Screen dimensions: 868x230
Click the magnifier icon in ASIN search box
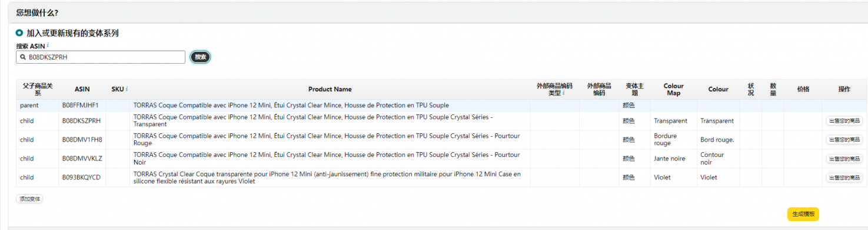23,57
